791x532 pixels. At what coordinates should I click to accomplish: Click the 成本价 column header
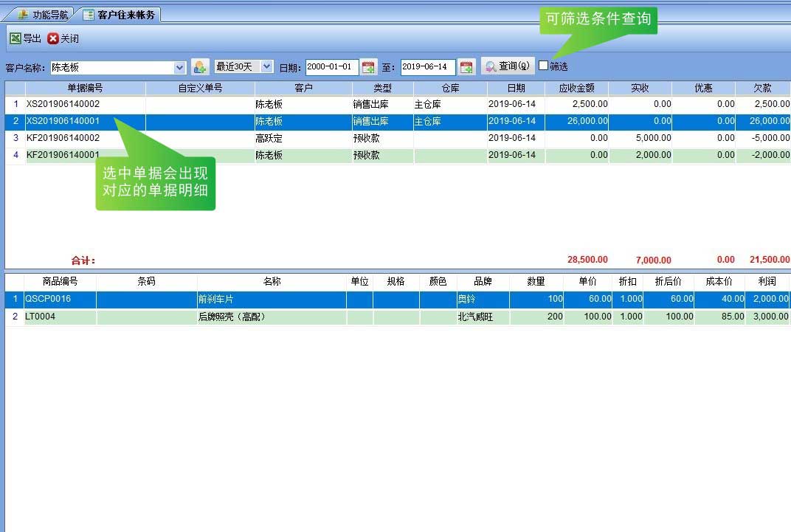[x=719, y=281]
